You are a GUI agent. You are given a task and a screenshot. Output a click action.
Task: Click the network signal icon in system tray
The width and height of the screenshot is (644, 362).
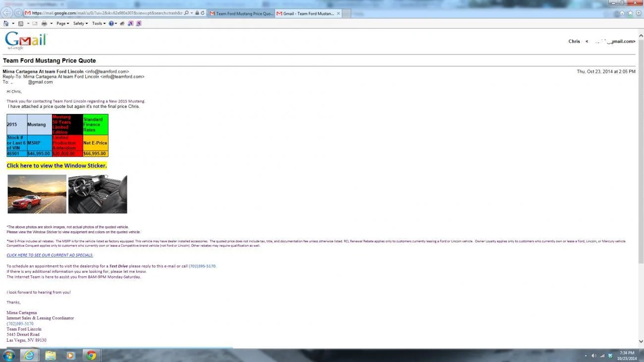click(602, 356)
